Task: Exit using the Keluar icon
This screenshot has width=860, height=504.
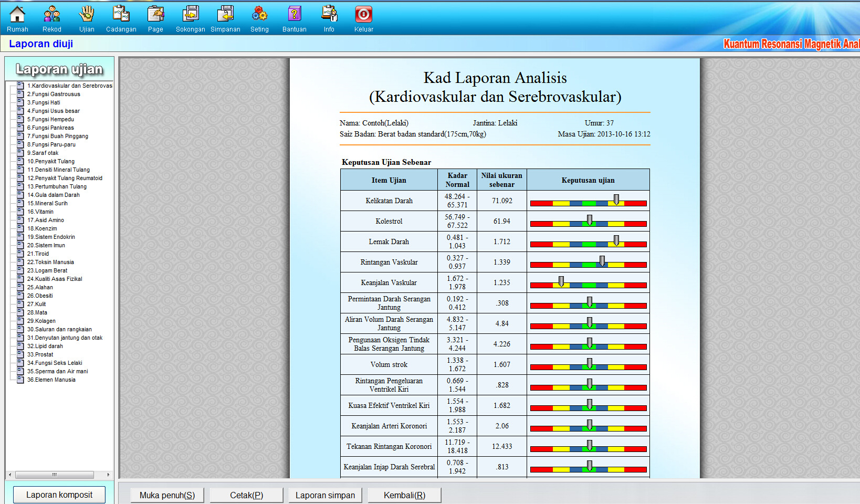Action: (x=363, y=15)
